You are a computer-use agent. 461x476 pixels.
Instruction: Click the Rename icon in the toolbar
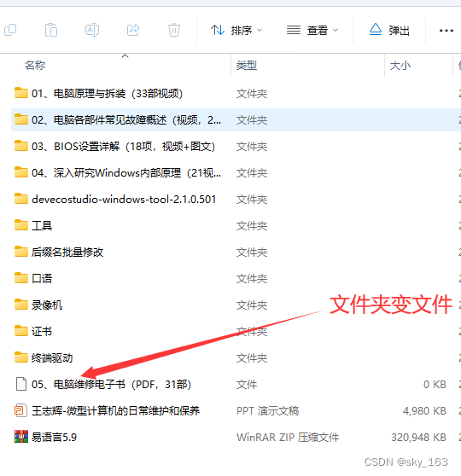coord(92,30)
